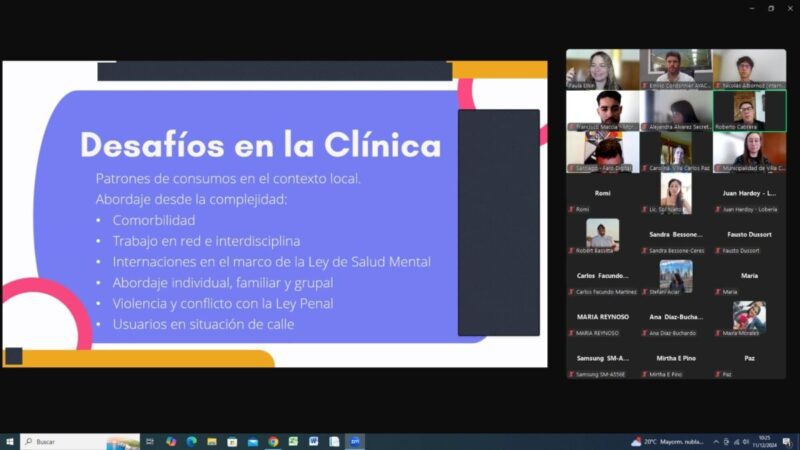Click muted mic icon beside Paz's name
The image size is (800, 450).
[718, 374]
